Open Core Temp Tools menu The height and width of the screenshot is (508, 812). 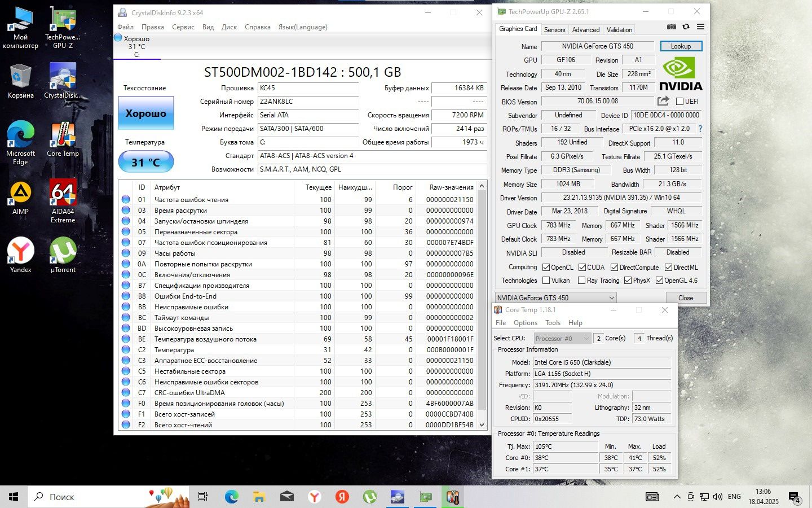(553, 323)
